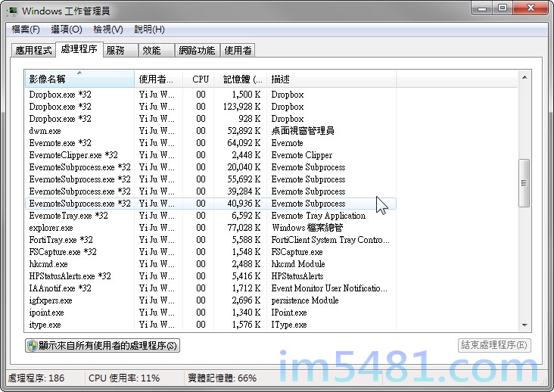Sort by the 描述 column header
The image size is (554, 392).
pos(331,79)
